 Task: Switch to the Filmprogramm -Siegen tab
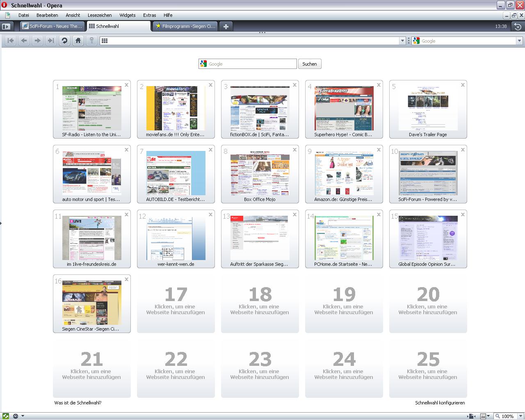coord(185,26)
